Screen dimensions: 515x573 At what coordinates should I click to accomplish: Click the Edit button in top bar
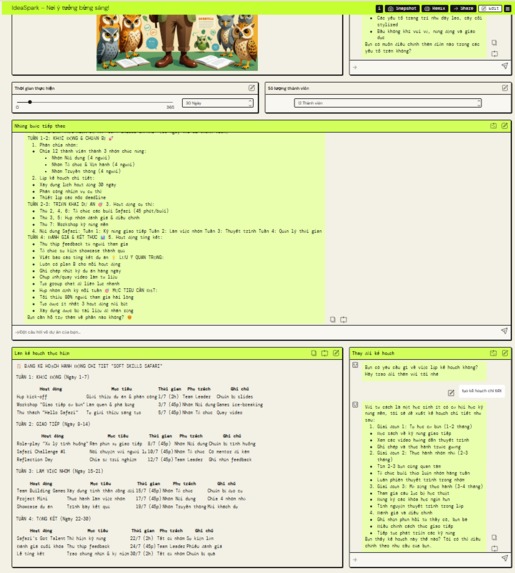(490, 8)
